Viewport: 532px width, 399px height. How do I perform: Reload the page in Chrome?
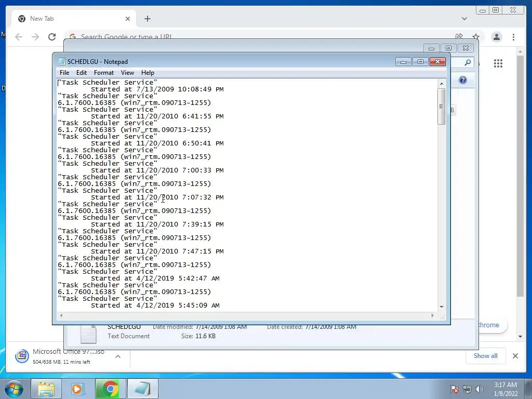click(x=52, y=37)
